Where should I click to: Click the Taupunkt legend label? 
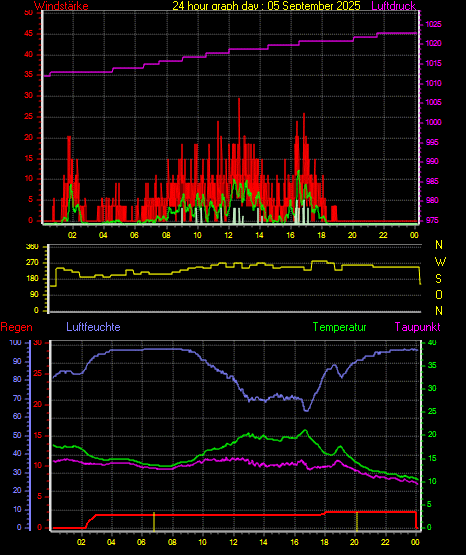pyautogui.click(x=418, y=327)
